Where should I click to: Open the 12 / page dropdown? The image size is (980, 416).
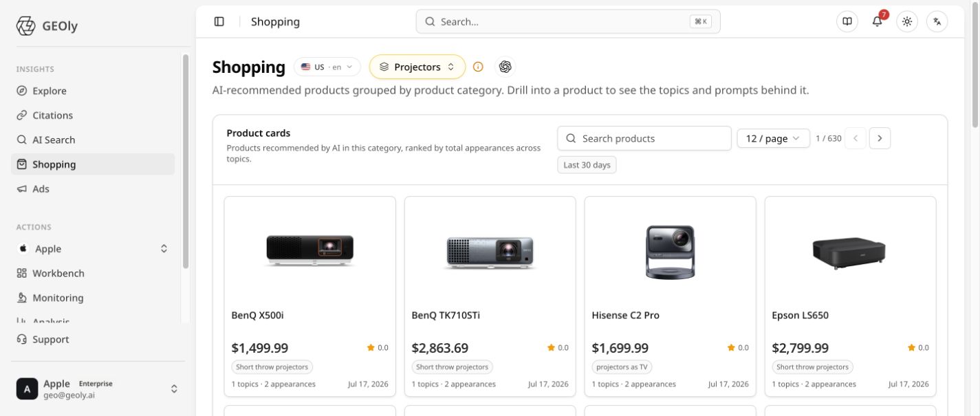tap(773, 138)
